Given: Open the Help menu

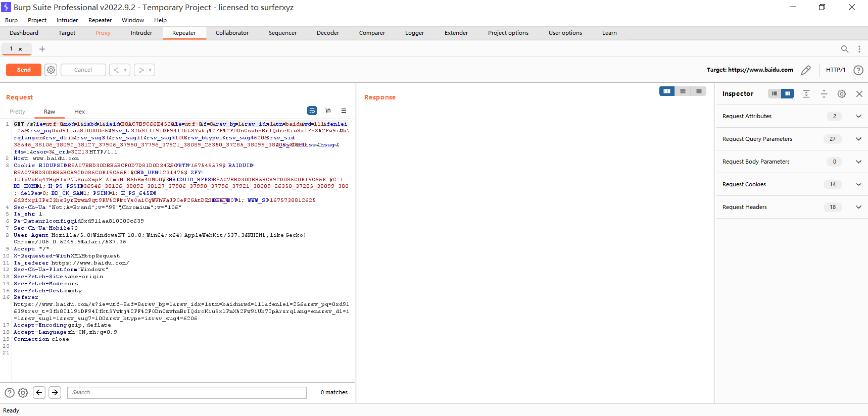Looking at the screenshot, I should click(x=160, y=20).
